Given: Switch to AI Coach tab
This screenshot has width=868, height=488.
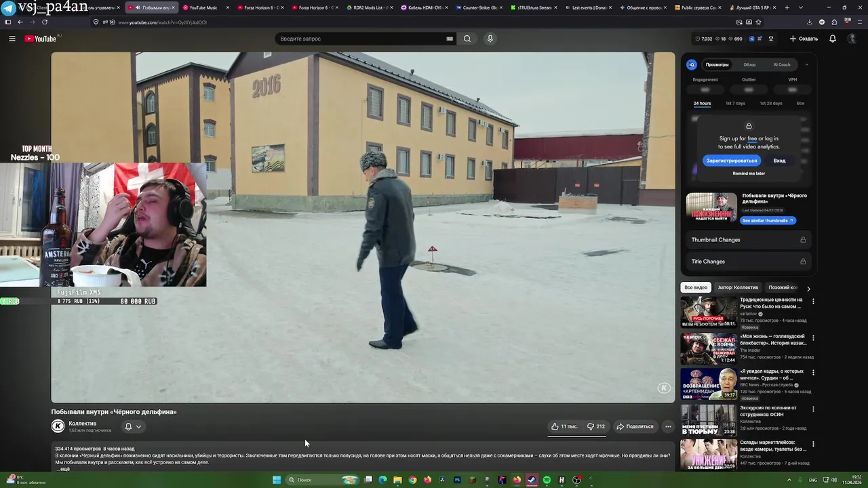Looking at the screenshot, I should pyautogui.click(x=782, y=64).
